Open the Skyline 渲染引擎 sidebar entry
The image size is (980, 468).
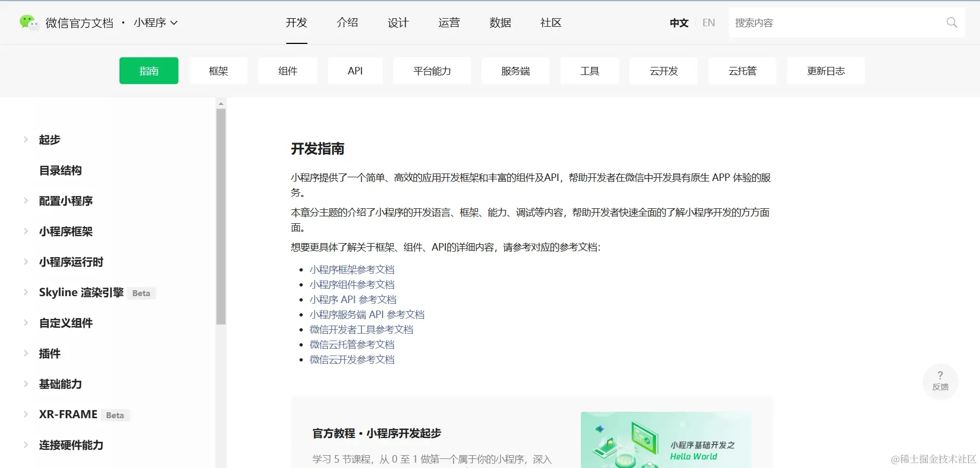tap(81, 292)
